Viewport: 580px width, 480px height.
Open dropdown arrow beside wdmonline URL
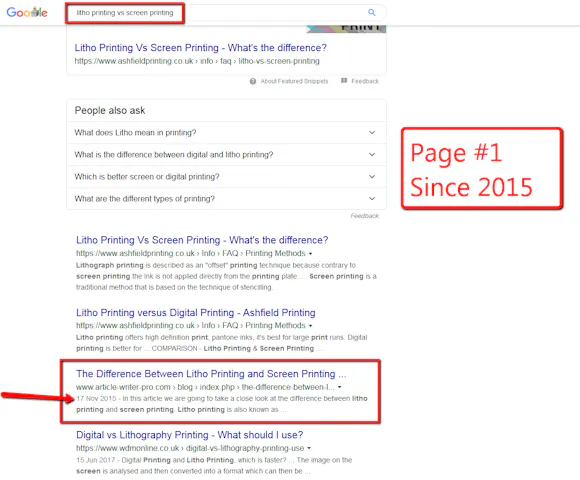point(309,448)
